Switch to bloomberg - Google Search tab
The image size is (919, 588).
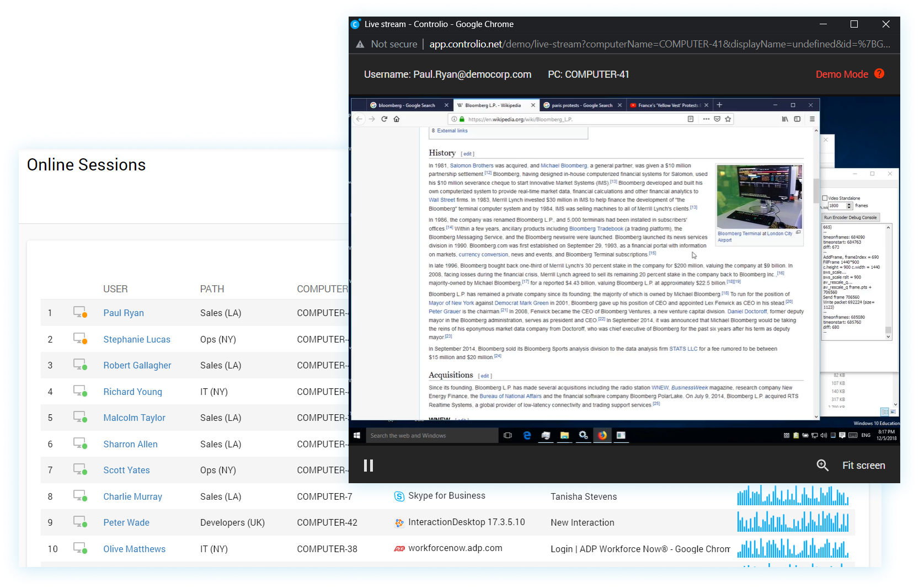pos(406,105)
